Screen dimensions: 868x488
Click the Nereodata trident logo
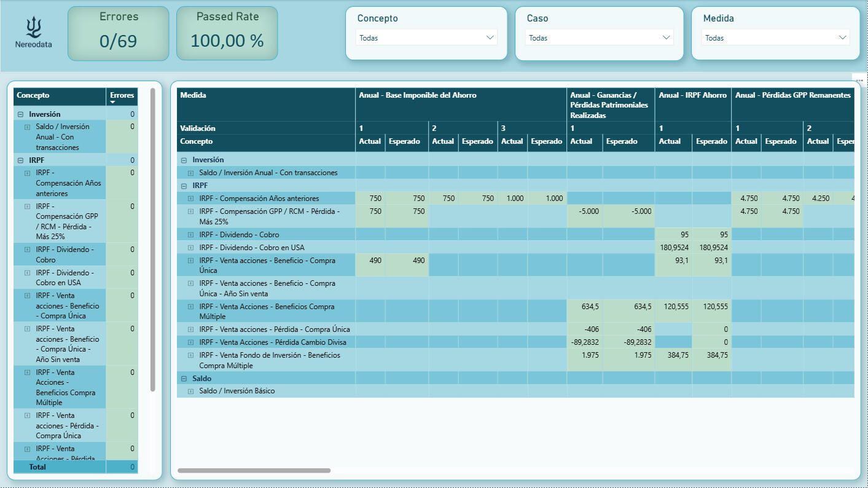tap(34, 27)
